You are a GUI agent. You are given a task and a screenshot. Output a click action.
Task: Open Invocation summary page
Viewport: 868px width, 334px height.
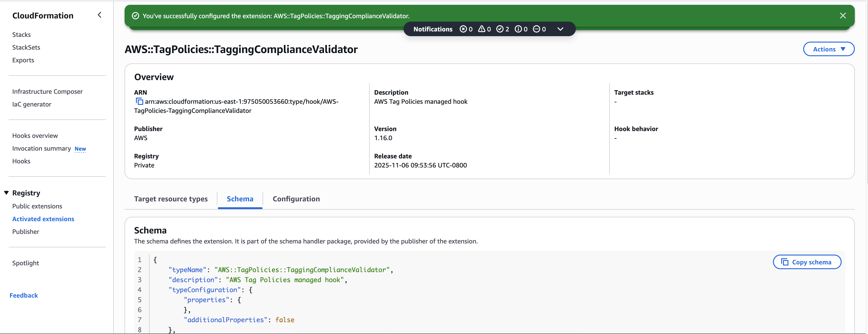[41, 149]
